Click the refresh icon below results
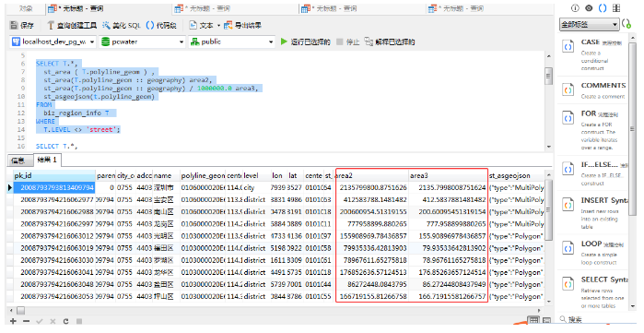The width and height of the screenshot is (644, 333). (65, 321)
